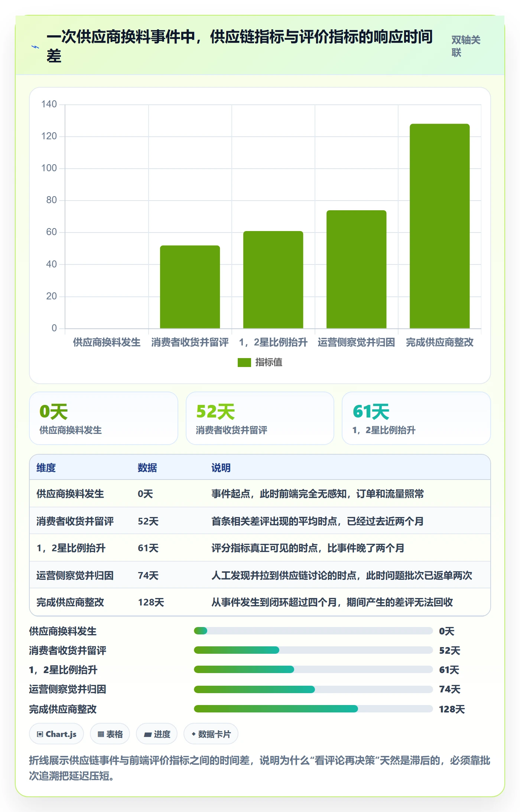Viewport: 520px width, 812px height.
Task: Click the footer note starting 折线展示
Action: click(260, 768)
